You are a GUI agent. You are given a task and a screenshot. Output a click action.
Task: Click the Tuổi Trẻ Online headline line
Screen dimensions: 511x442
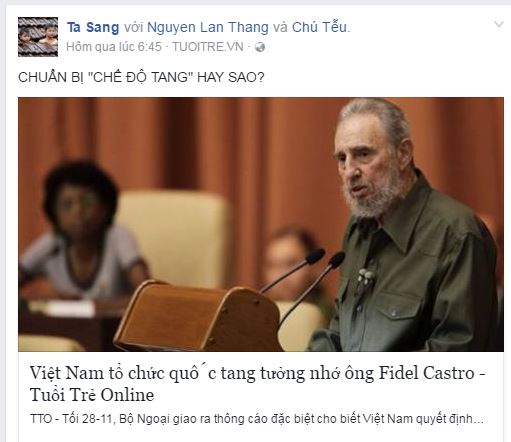92,395
